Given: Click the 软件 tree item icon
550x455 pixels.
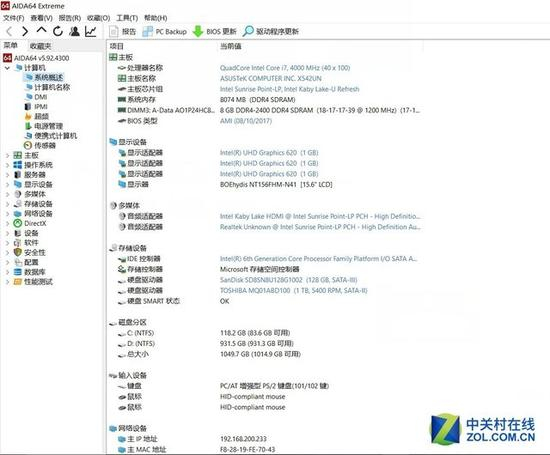Looking at the screenshot, I should 18,243.
